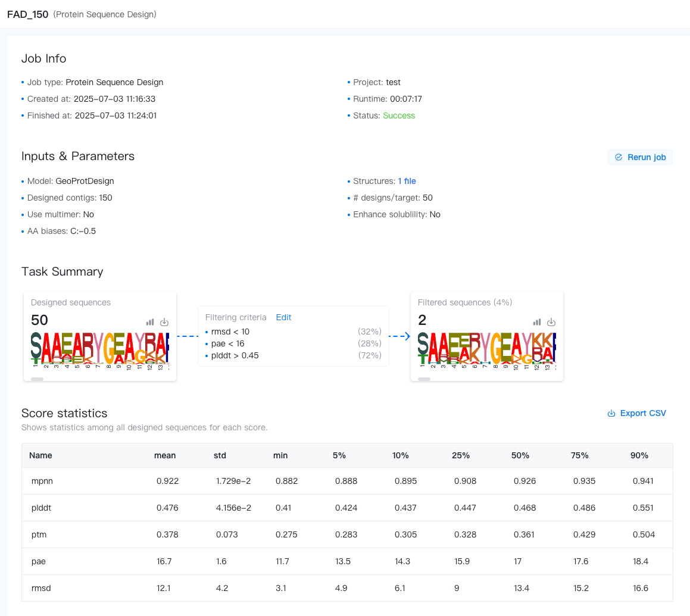
Task: Click the Designed contigs value 150
Action: point(105,198)
